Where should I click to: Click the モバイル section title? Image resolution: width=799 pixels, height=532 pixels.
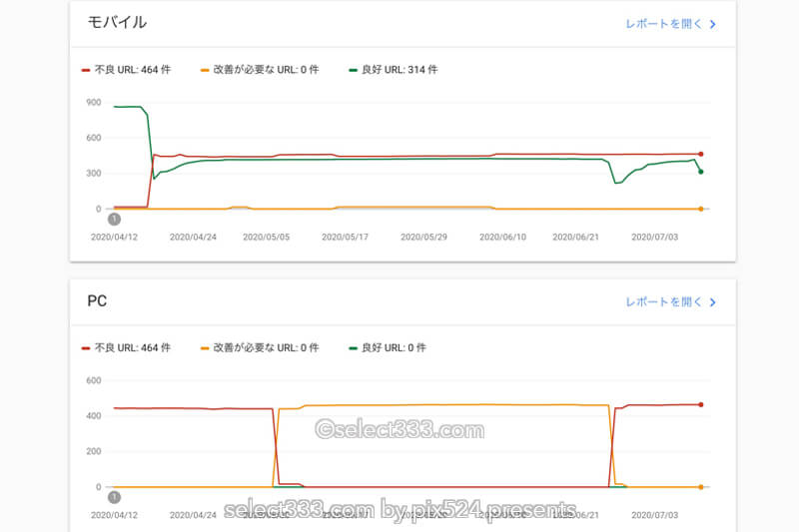[x=117, y=22]
